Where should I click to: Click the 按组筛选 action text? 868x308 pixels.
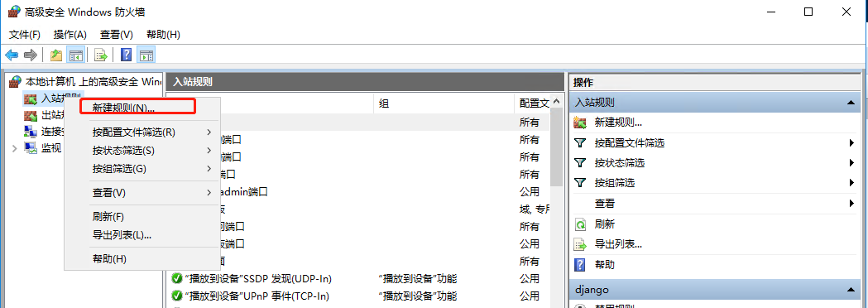[x=615, y=183]
